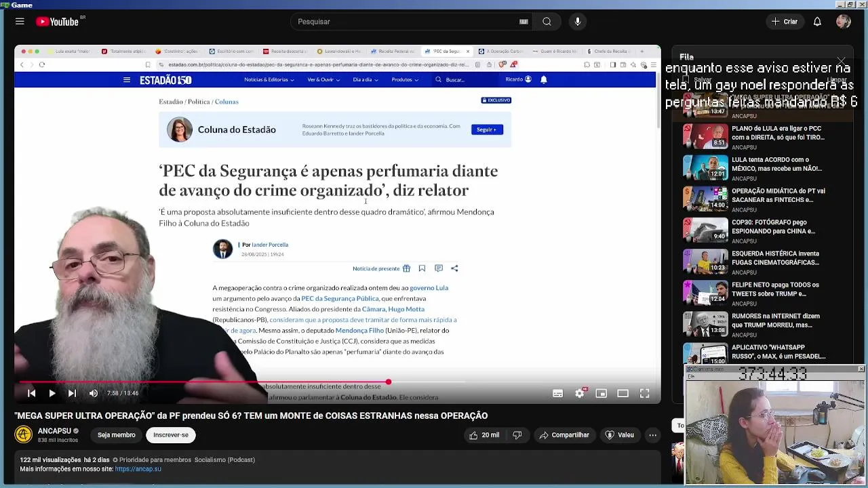868x488 pixels.
Task: Open the https://ancap.su link
Action: click(x=138, y=469)
